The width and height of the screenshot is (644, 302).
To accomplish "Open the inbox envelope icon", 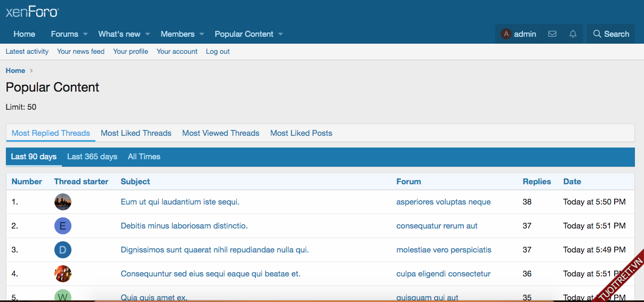I will 552,34.
